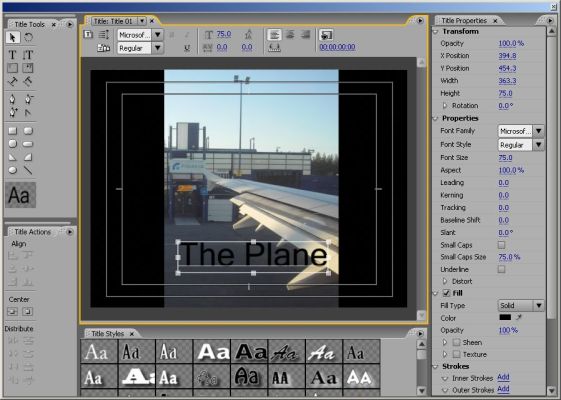Choose the Vertical Type tool
Image resolution: width=561 pixels, height=400 pixels.
click(28, 55)
